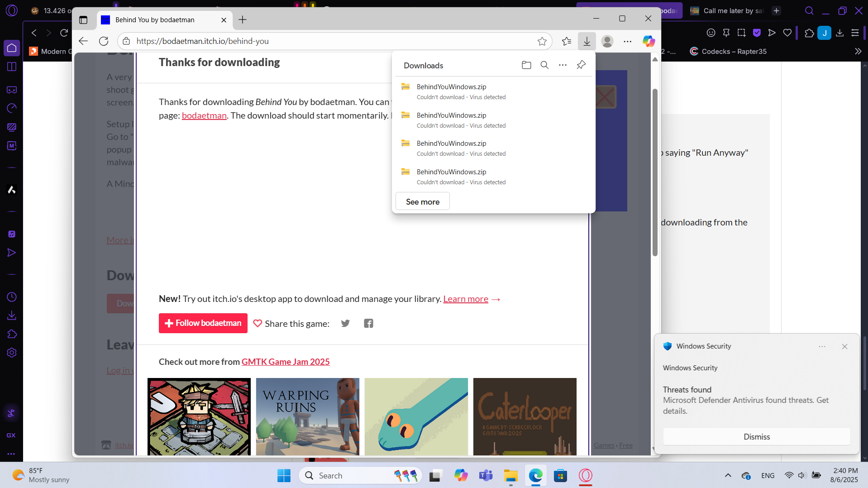View site information lock icon in Edge
This screenshot has width=868, height=488.
point(127,41)
